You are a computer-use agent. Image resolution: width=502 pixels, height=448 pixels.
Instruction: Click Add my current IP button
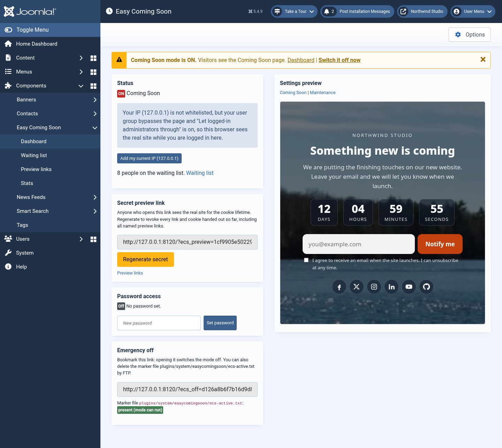pyautogui.click(x=149, y=158)
